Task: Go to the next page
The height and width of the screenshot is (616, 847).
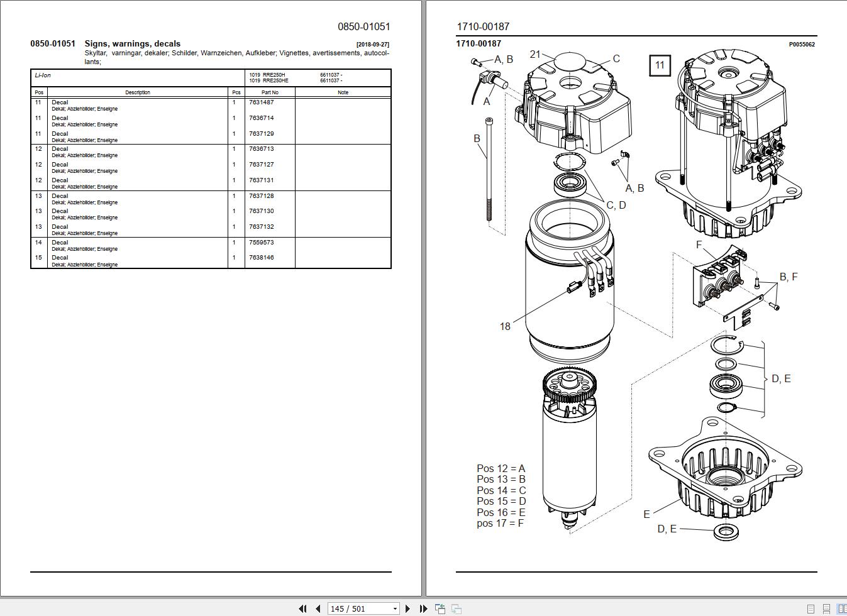Action: [x=407, y=608]
